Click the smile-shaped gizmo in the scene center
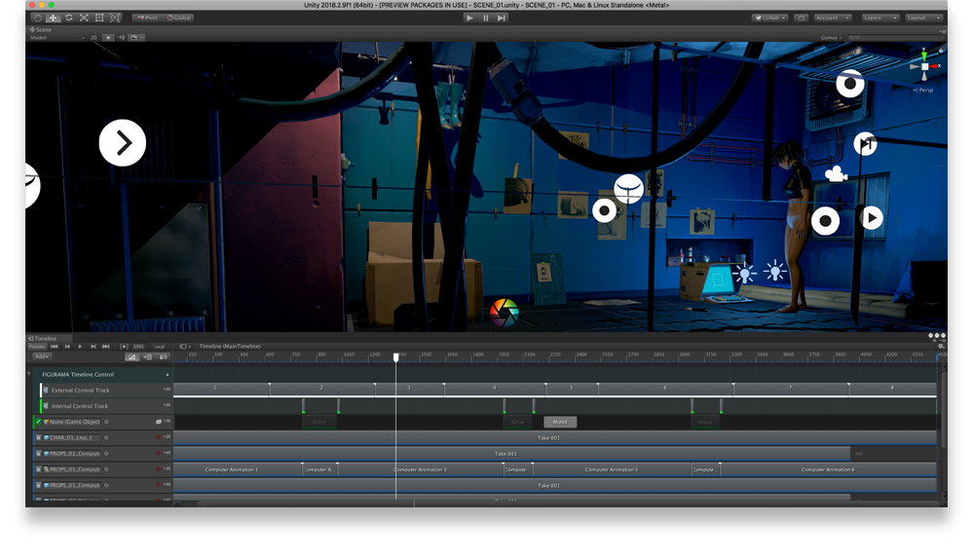974x560 pixels. click(628, 189)
